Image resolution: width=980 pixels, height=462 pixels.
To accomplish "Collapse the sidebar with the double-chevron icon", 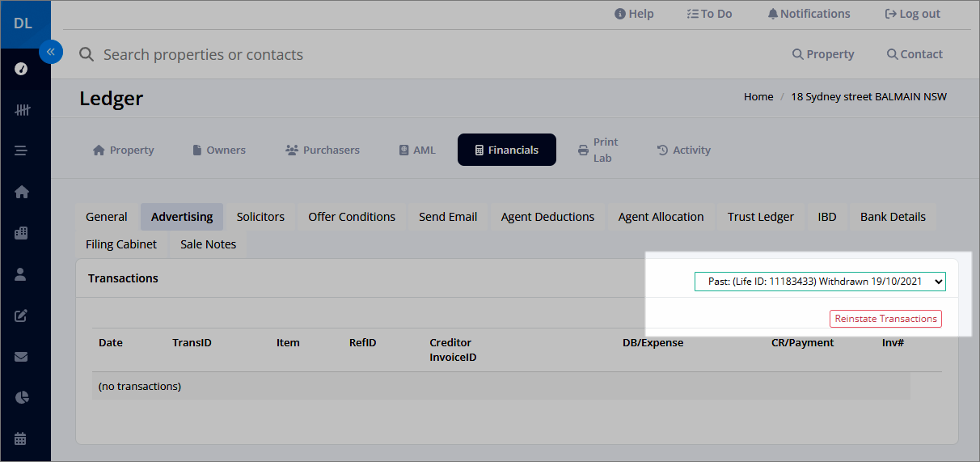I will [50, 52].
